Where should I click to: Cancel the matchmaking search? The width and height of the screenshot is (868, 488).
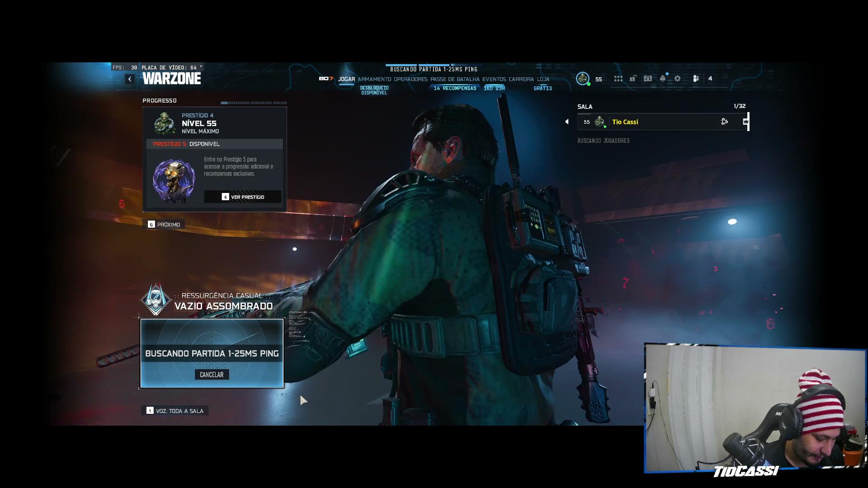point(212,375)
